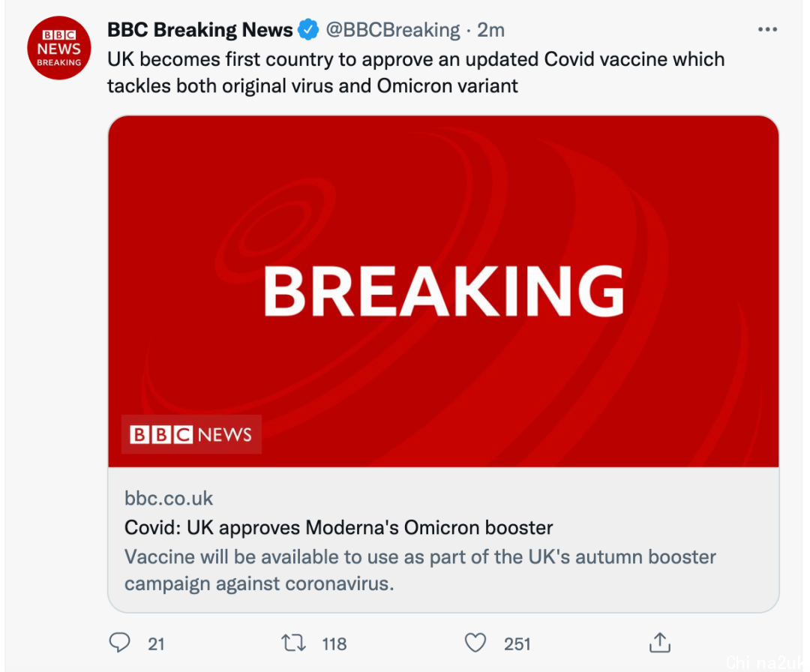Click the BBC NEWS logo on card image

click(x=191, y=434)
